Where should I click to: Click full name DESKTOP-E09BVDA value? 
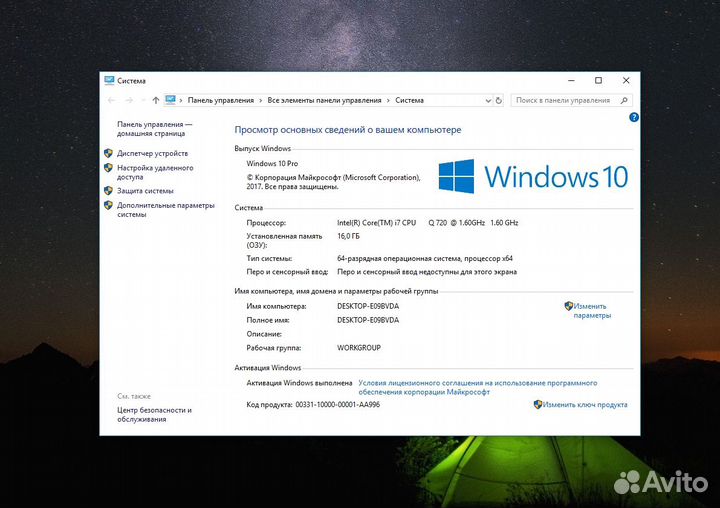coord(368,320)
